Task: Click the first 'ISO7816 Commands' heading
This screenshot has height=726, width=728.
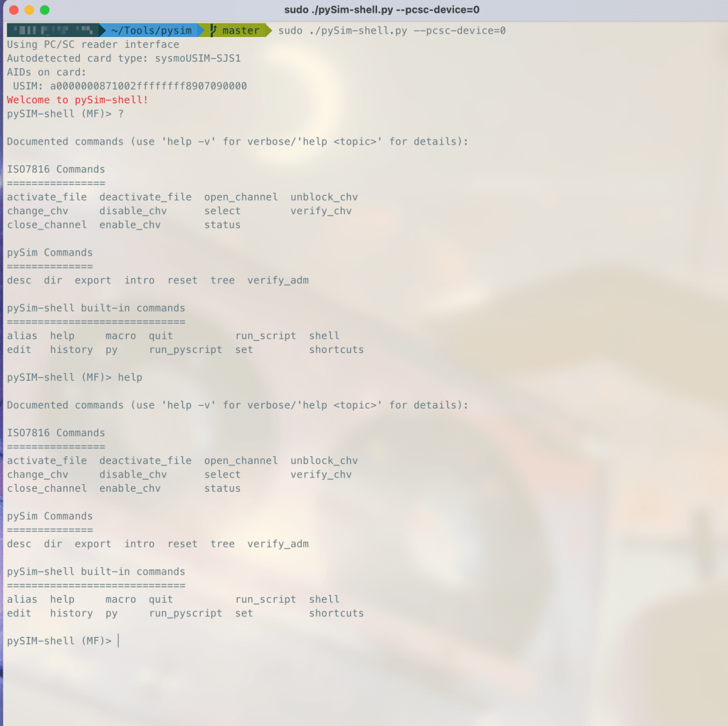Action: pyautogui.click(x=56, y=169)
